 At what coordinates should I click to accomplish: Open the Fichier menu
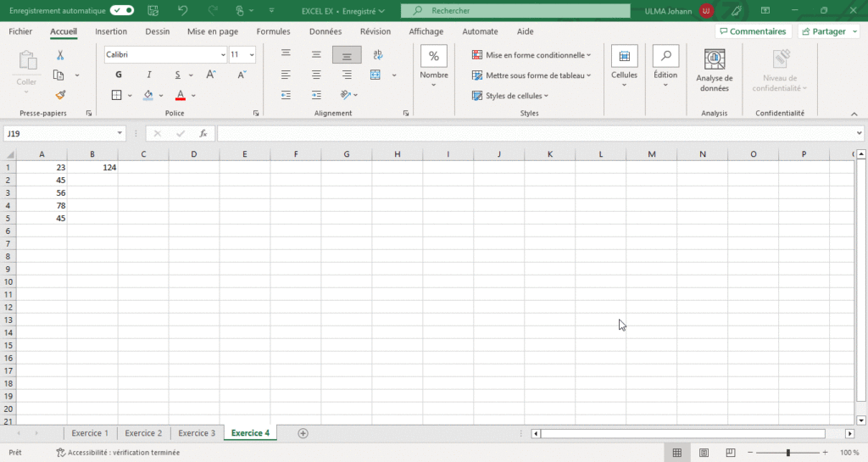20,31
